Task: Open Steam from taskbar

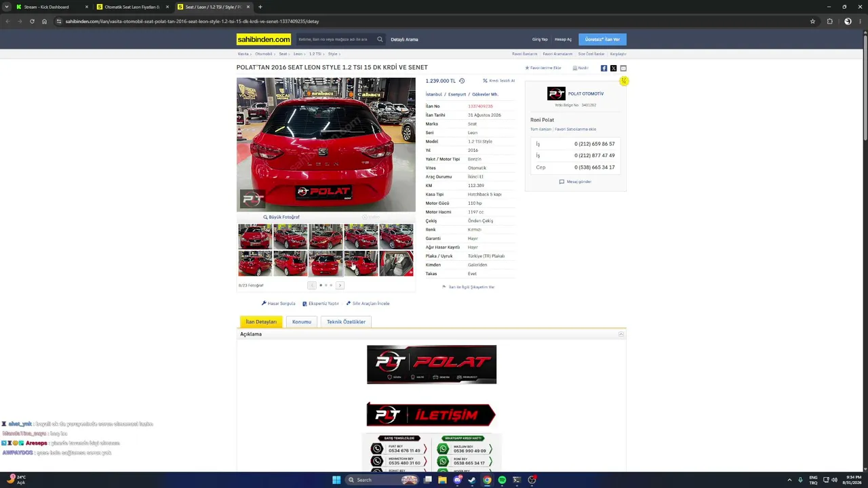Action: (472, 480)
